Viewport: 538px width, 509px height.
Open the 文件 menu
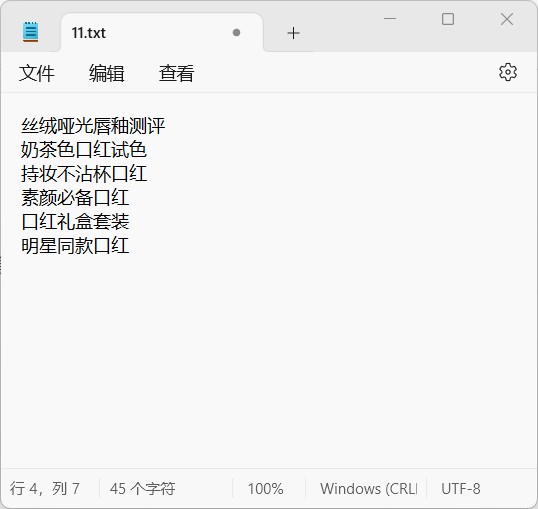(36, 73)
